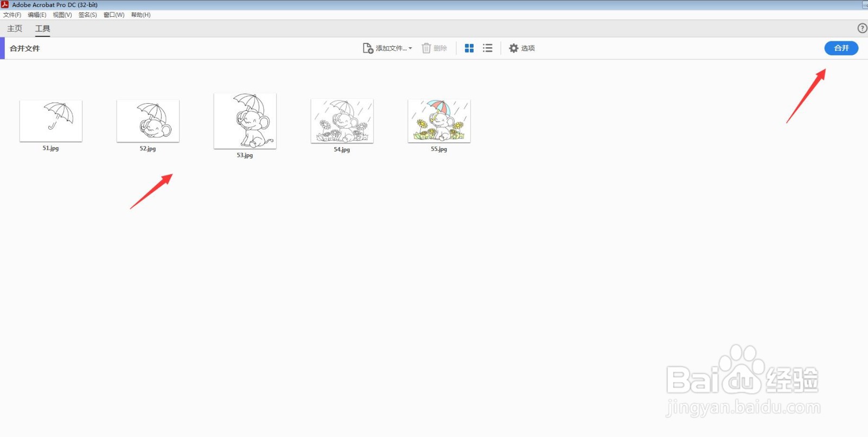Image resolution: width=868 pixels, height=437 pixels.
Task: Click the 删除 text label
Action: tap(441, 48)
